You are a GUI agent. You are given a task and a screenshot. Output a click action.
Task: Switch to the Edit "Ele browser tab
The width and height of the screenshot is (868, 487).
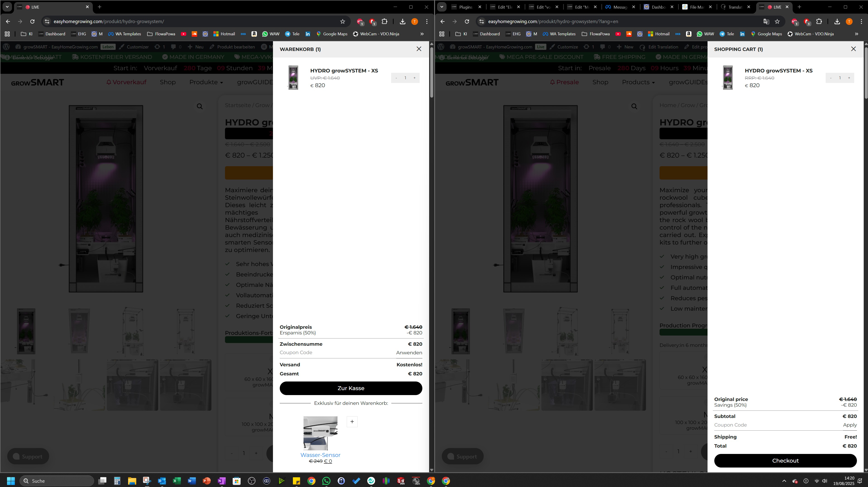[x=505, y=7]
